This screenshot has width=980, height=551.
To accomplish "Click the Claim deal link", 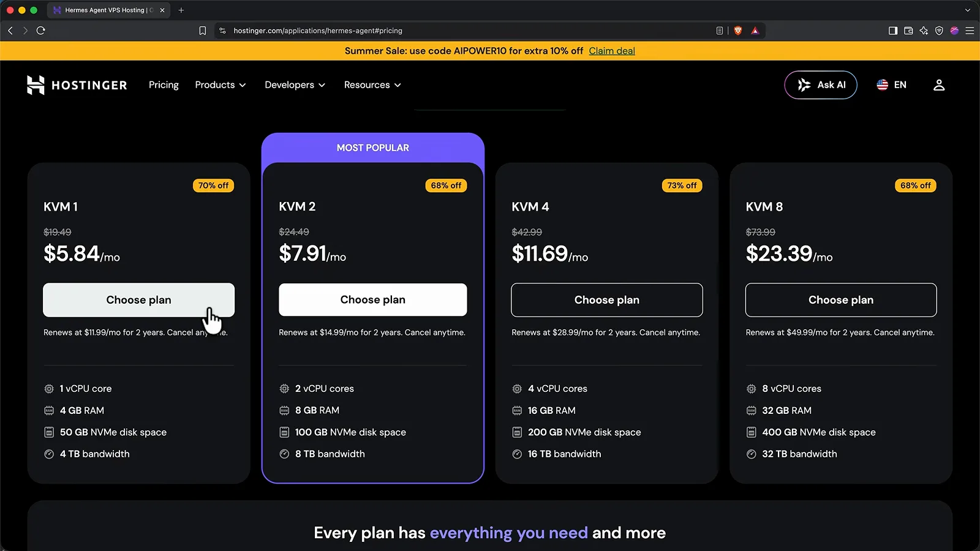I will coord(612,51).
